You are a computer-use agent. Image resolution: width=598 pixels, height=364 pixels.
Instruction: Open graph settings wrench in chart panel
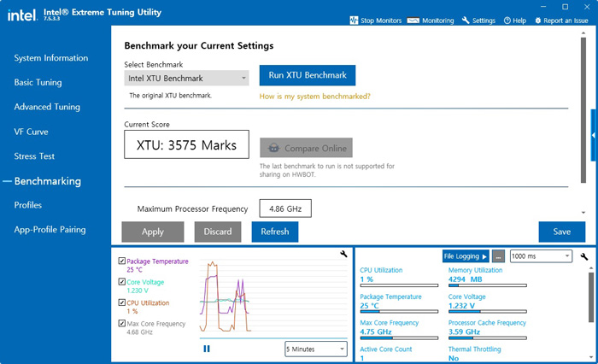pos(343,255)
